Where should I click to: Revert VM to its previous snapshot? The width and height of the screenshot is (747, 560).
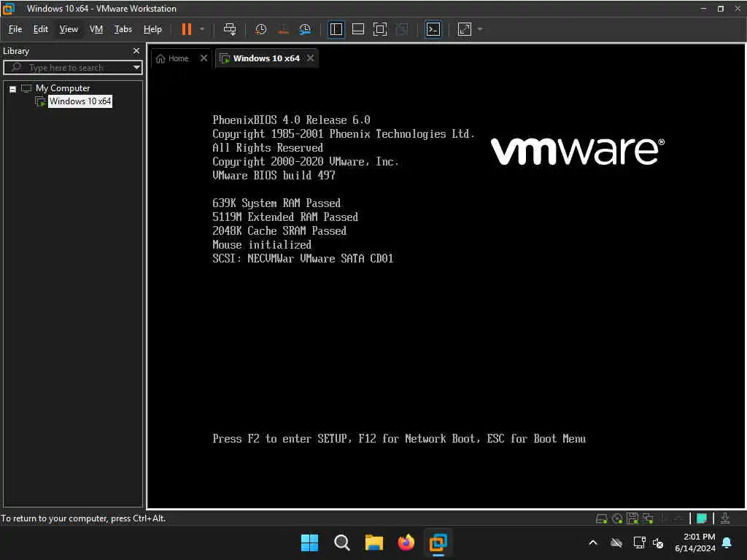pyautogui.click(x=283, y=29)
